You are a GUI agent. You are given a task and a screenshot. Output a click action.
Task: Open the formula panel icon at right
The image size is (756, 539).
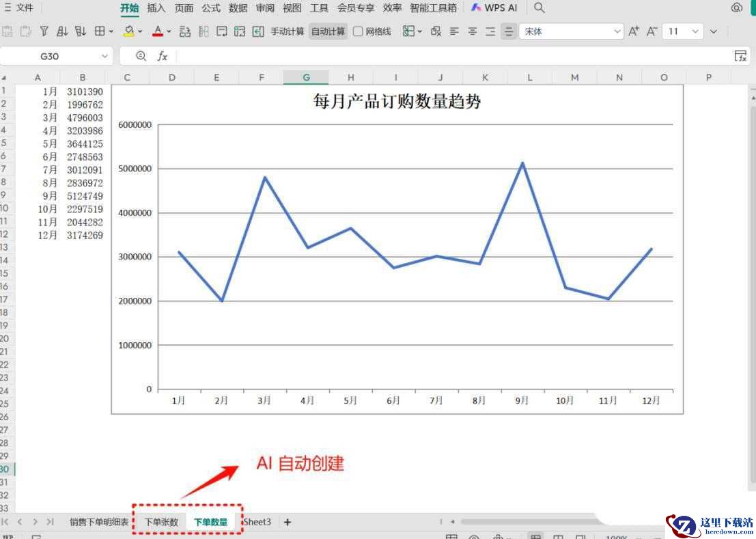point(740,56)
